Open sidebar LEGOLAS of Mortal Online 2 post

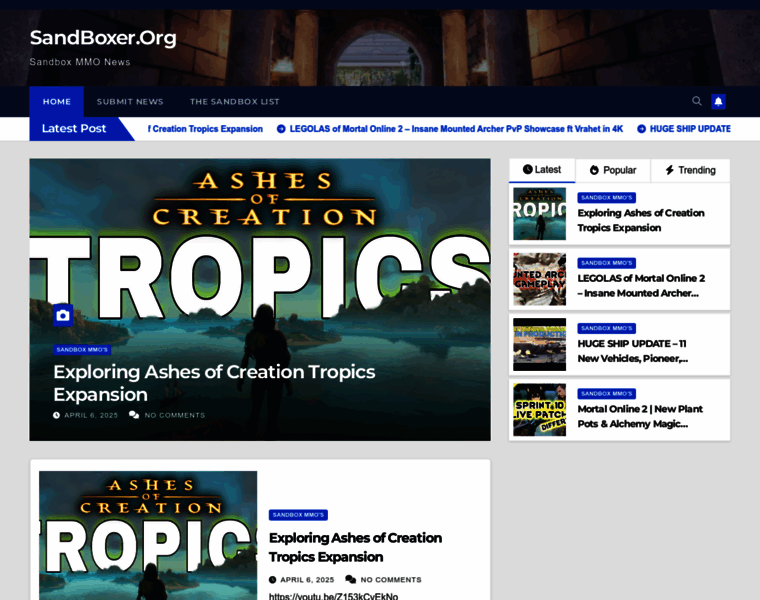[641, 285]
